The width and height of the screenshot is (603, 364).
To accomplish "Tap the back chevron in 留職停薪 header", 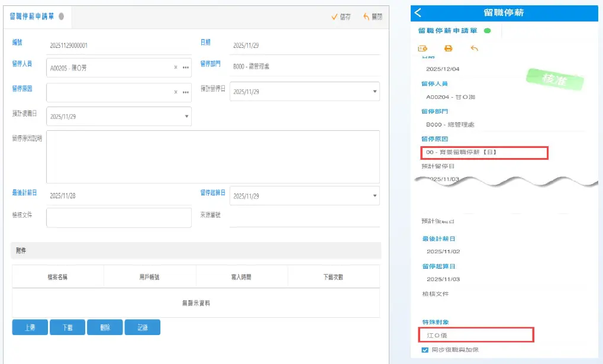I will tap(418, 12).
